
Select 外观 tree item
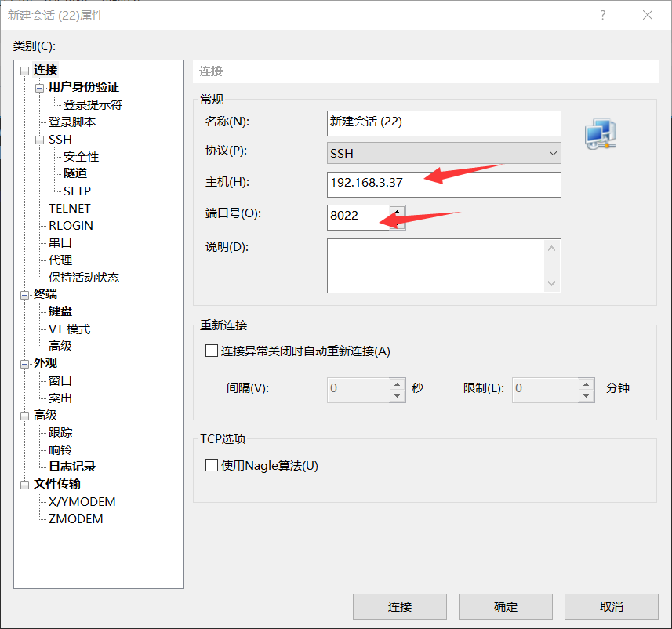click(45, 363)
